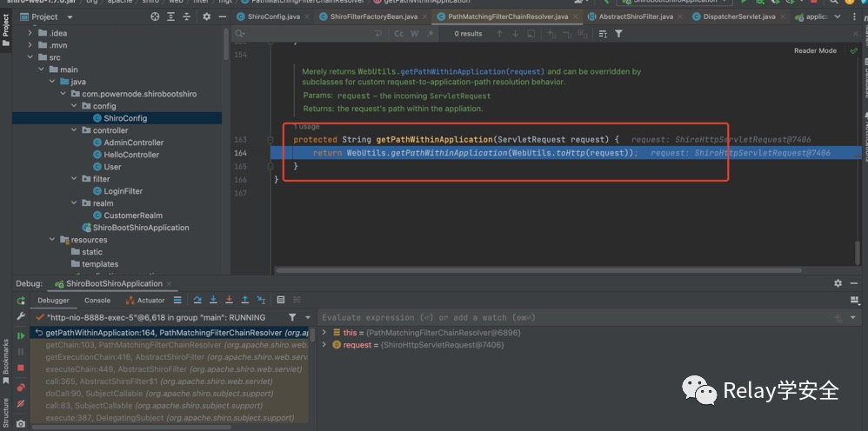Switch to Debugger tab
This screenshot has height=431, width=868.
(x=54, y=301)
